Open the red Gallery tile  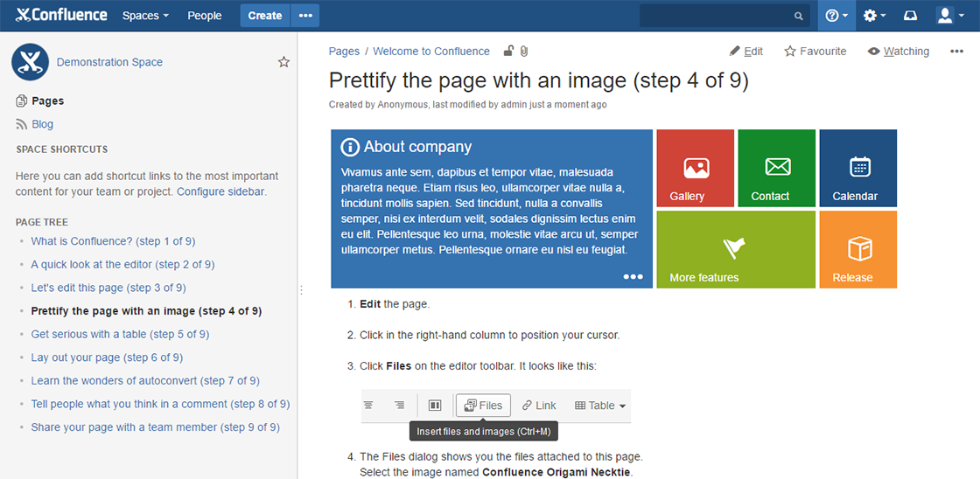point(695,168)
